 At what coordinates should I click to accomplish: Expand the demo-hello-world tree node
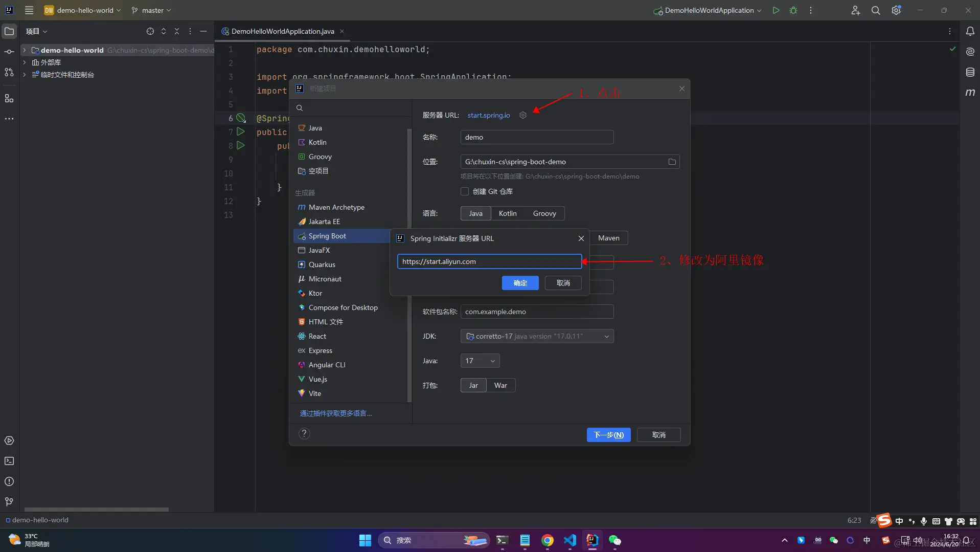[x=24, y=50]
